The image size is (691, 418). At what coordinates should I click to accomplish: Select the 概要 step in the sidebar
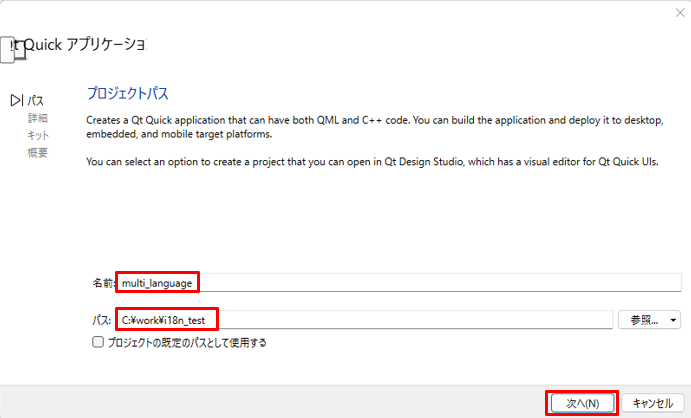pos(37,152)
